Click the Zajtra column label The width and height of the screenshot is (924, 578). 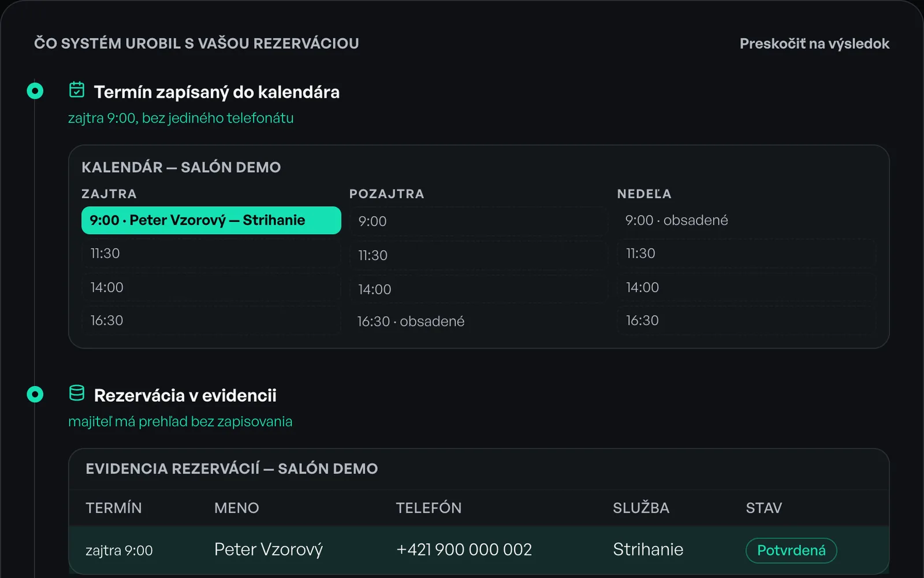(x=109, y=194)
